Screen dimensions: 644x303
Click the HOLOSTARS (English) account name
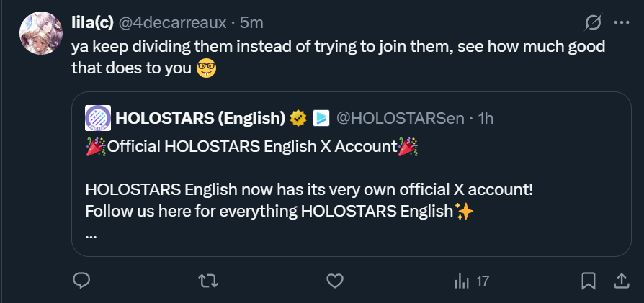coord(200,117)
